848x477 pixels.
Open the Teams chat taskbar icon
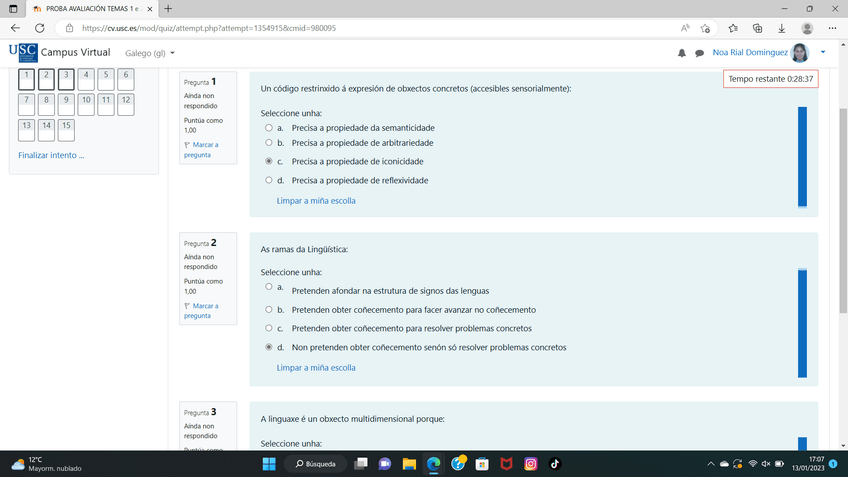(x=385, y=464)
